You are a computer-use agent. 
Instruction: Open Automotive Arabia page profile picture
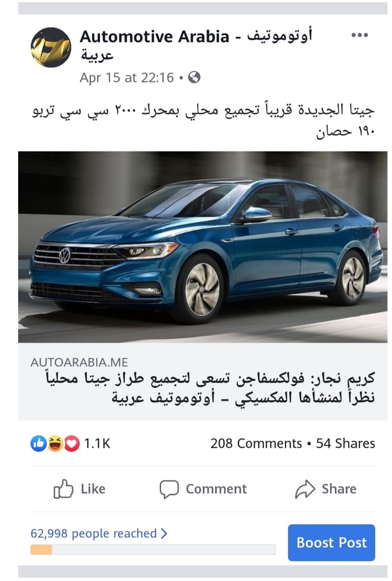pyautogui.click(x=51, y=48)
